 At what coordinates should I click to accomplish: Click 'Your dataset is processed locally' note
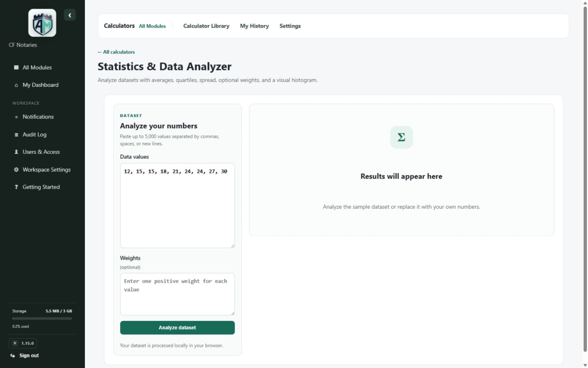click(171, 346)
